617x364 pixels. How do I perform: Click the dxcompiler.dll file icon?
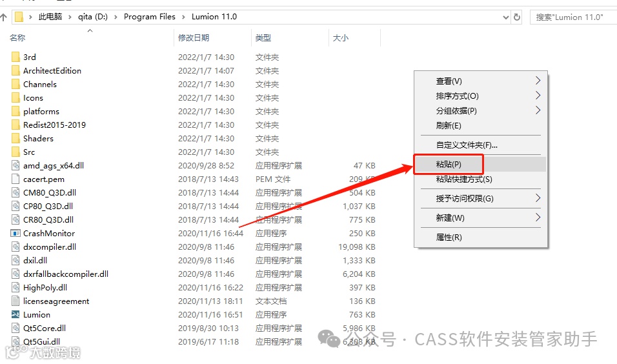coord(15,247)
